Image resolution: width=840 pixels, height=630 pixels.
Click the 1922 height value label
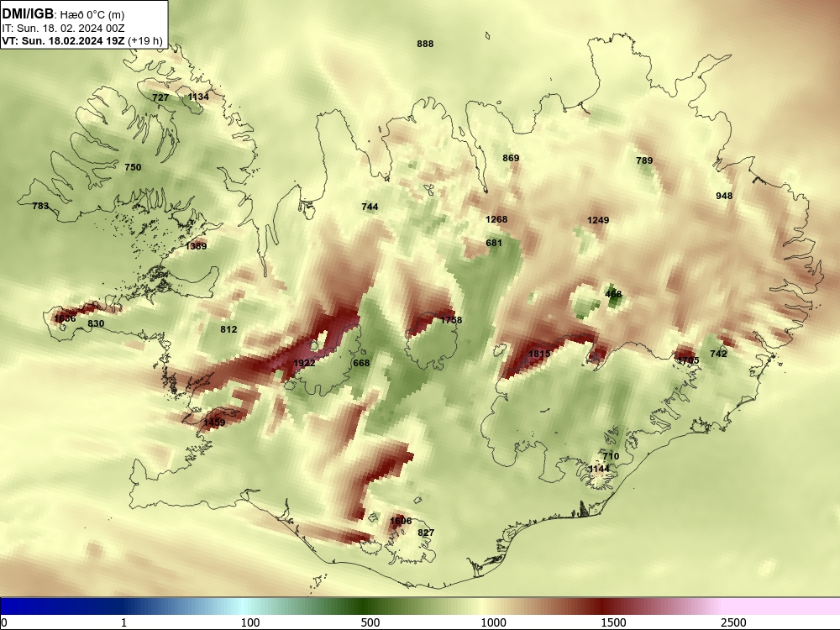coord(304,363)
